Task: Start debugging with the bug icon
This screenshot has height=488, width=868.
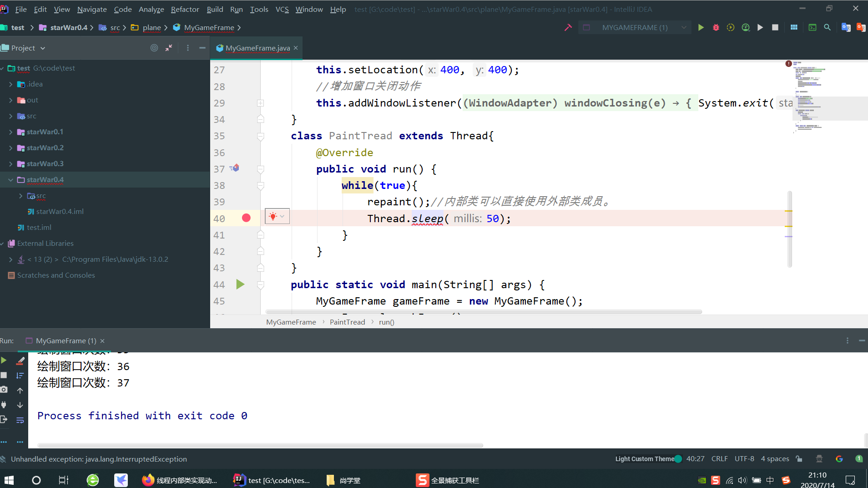Action: coord(716,27)
